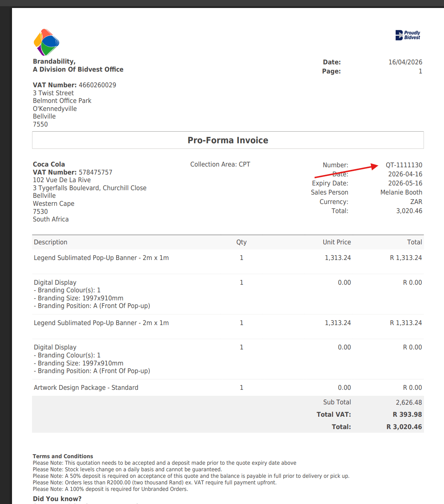This screenshot has height=504, width=444.
Task: Click the 50% deposit terms note
Action: tap(191, 476)
